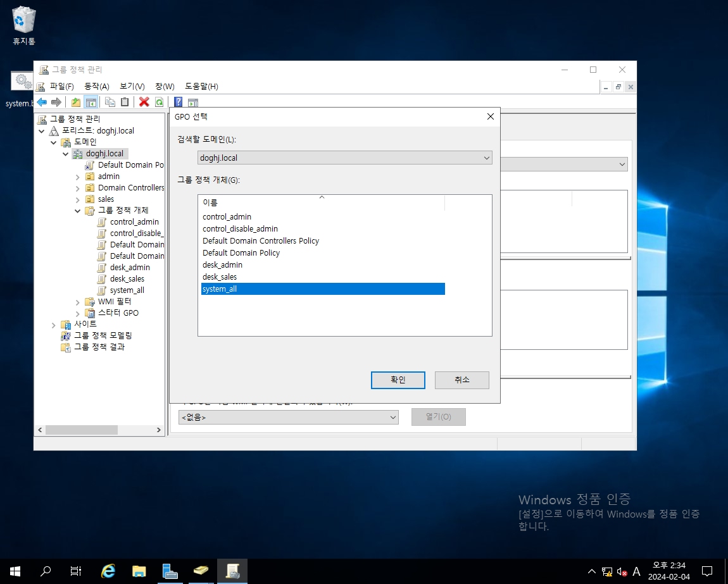Screen dimensions: 728x584
Task: Open the taskbar search magnifier
Action: 46,571
